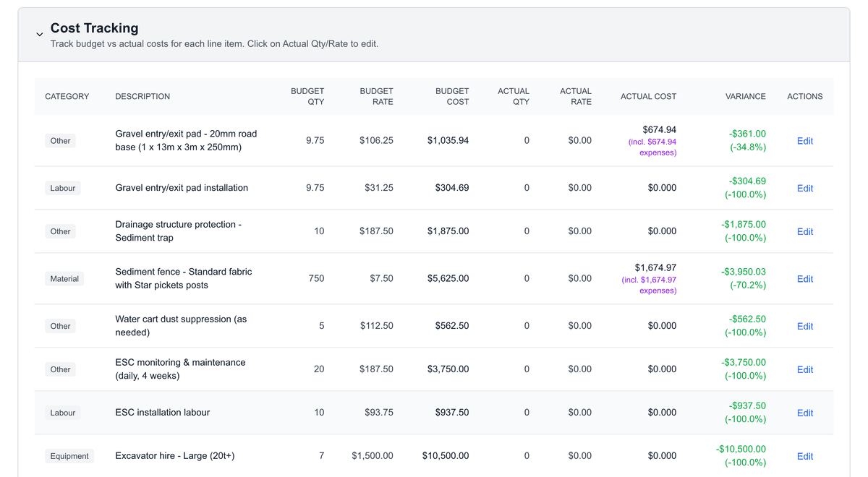Screen dimensions: 868x477
Task: Click the ACTIONS column header
Action: [804, 96]
